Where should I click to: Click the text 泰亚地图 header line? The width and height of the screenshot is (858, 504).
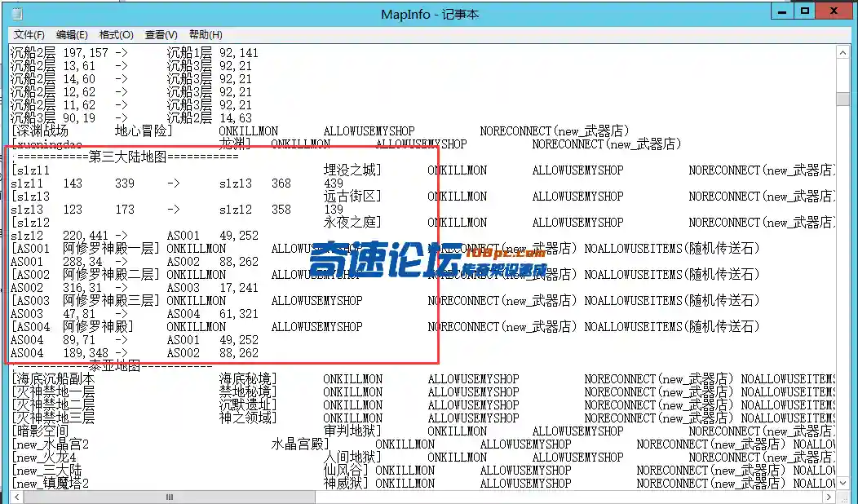113,366
